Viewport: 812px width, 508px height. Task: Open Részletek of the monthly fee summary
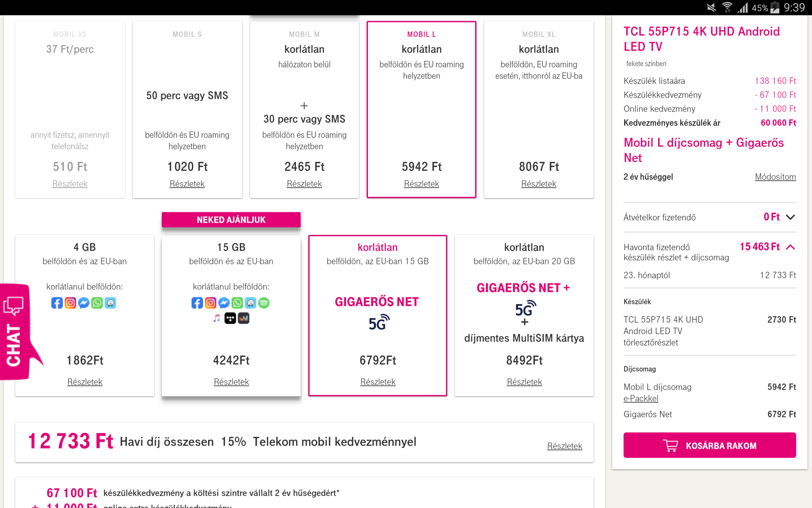(564, 446)
